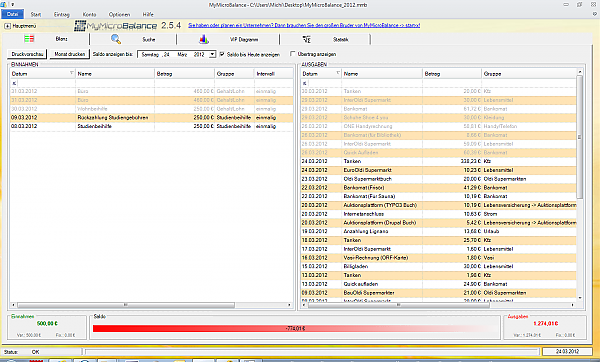
Task: Select 'Vosi-Rechnung (ORF-Karte)' expense row
Action: pyautogui.click(x=439, y=258)
